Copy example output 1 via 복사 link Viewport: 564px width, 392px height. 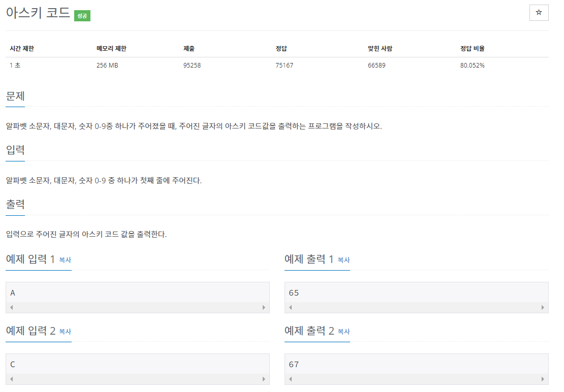click(344, 260)
